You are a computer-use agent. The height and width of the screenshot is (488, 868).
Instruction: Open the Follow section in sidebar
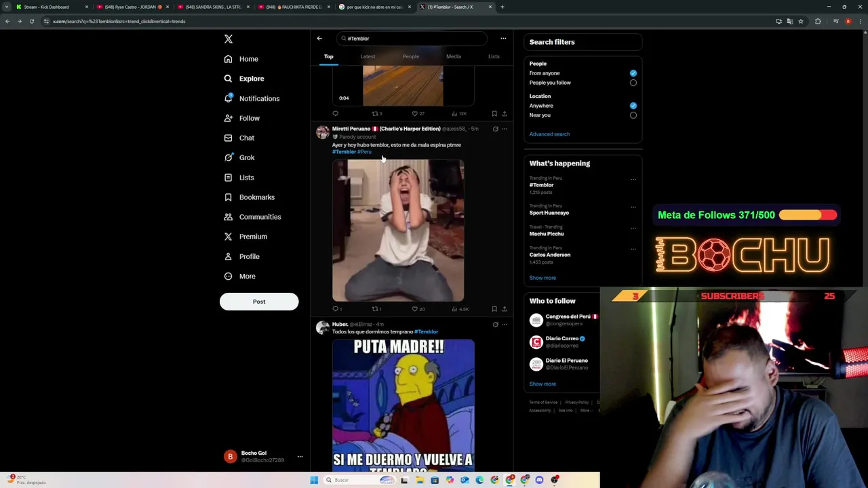[x=242, y=118]
